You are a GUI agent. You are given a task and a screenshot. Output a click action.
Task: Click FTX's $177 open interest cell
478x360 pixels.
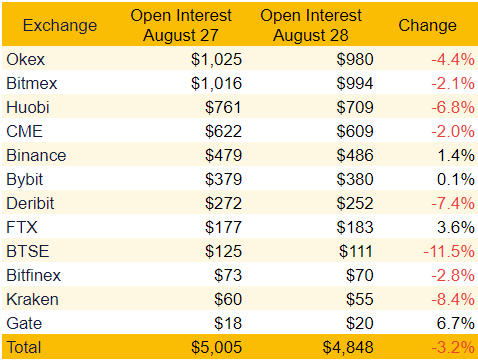223,227
